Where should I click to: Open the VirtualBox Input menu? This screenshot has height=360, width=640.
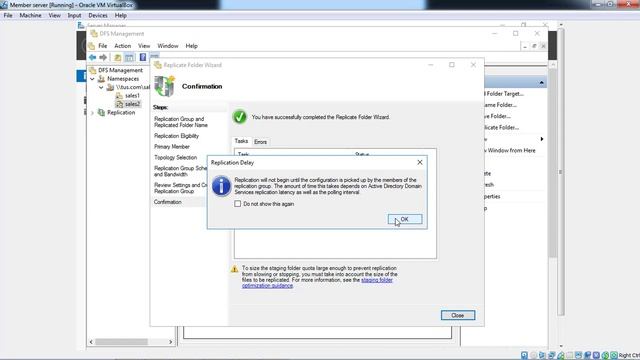[74, 16]
